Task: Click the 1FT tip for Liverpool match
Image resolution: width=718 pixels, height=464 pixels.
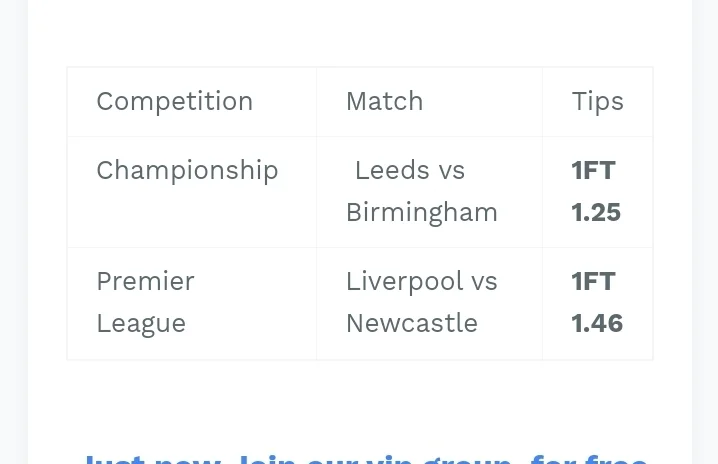Action: tap(593, 281)
